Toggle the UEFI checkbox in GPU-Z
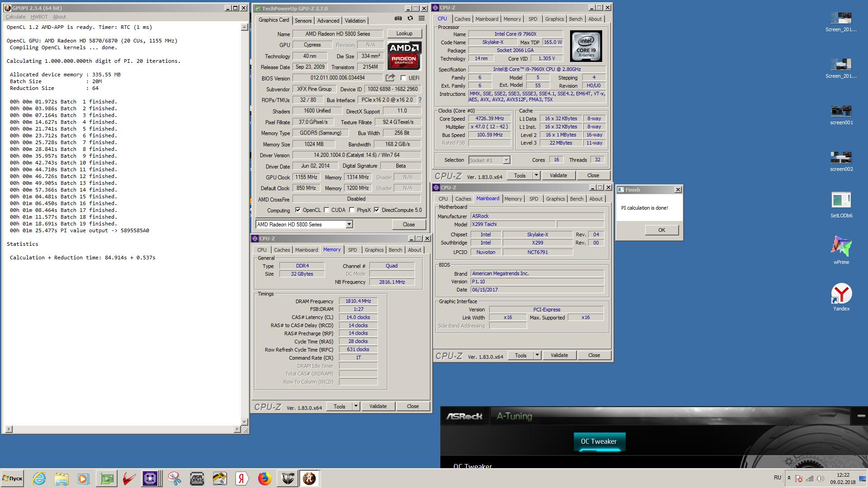 click(x=403, y=78)
